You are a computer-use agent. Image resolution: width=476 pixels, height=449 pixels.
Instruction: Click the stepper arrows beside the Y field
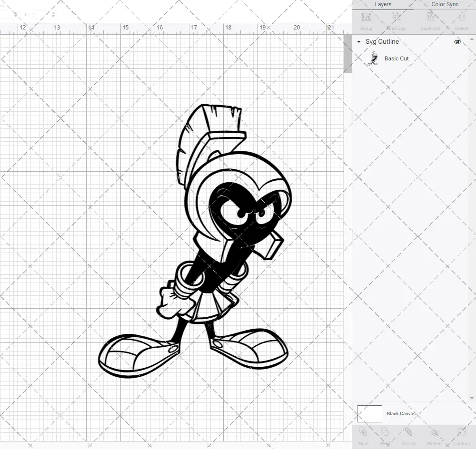tap(53, 15)
